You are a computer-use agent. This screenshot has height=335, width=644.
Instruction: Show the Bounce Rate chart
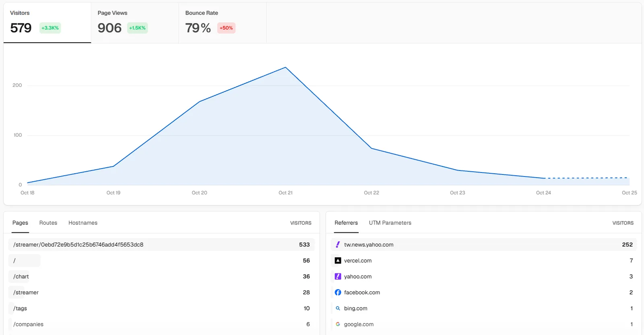point(223,23)
